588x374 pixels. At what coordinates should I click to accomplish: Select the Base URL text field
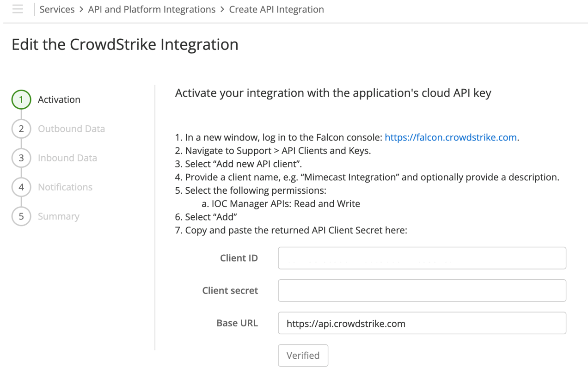422,323
